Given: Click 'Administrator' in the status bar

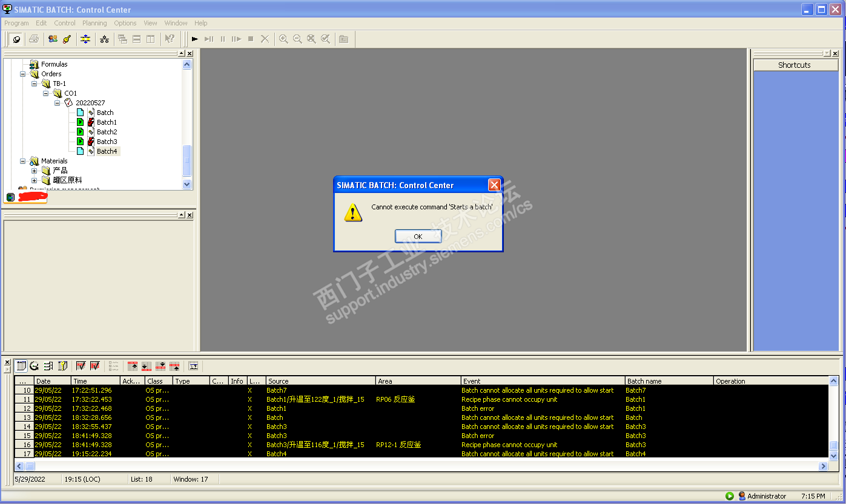Looking at the screenshot, I should (x=767, y=496).
